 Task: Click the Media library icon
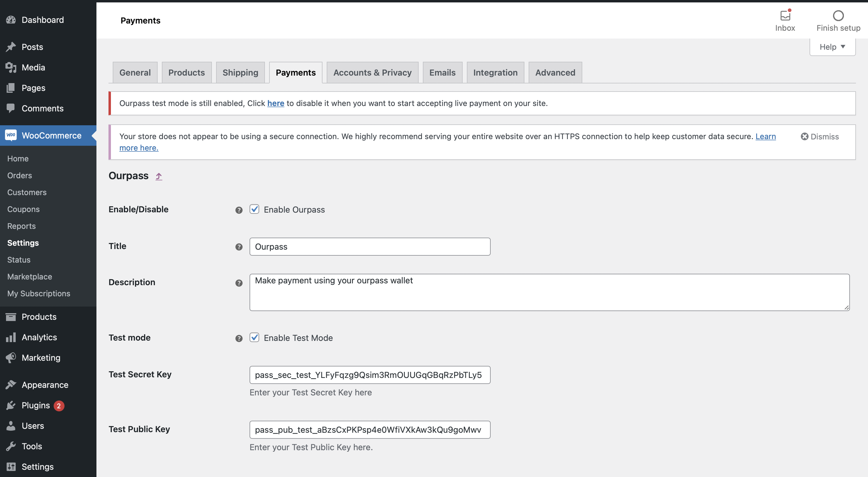click(x=11, y=67)
